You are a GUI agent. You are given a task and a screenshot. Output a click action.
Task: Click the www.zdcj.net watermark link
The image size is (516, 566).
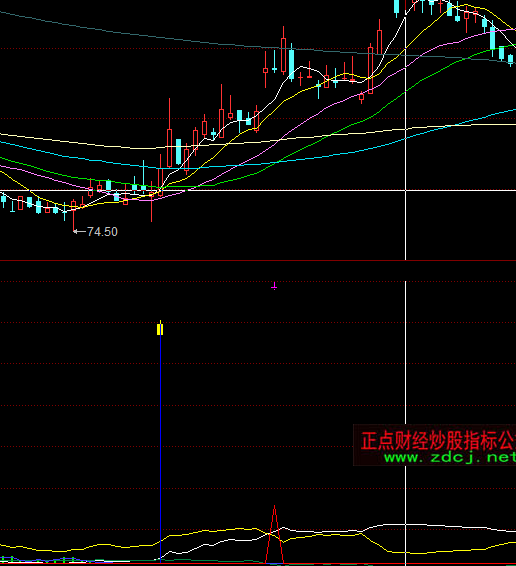tap(450, 458)
